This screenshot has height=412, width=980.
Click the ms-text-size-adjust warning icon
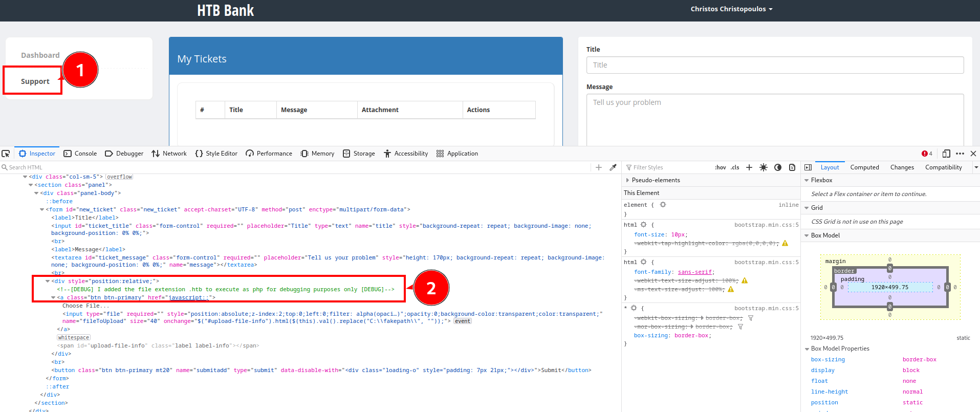pyautogui.click(x=731, y=289)
